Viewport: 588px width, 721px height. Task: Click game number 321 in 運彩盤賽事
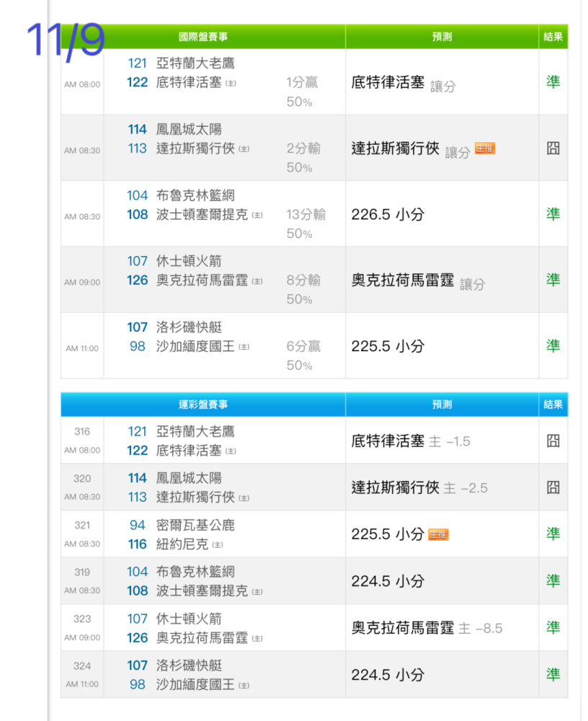click(x=82, y=526)
